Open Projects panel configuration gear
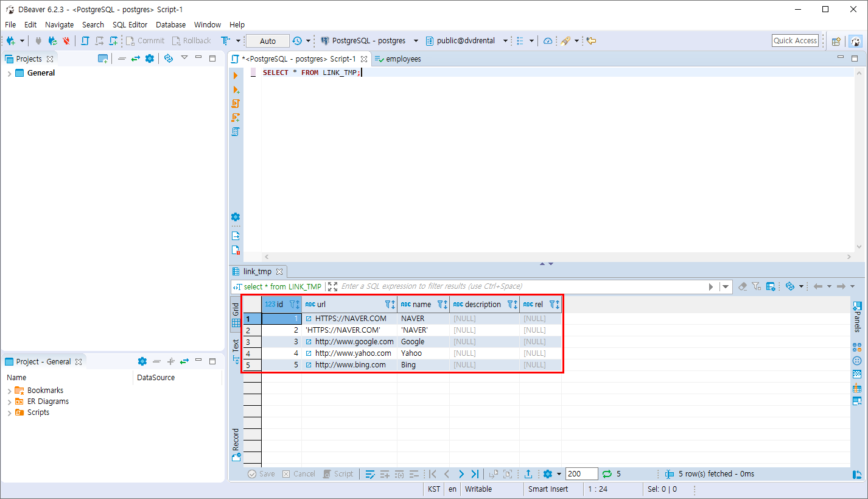The width and height of the screenshot is (868, 499). pos(149,58)
